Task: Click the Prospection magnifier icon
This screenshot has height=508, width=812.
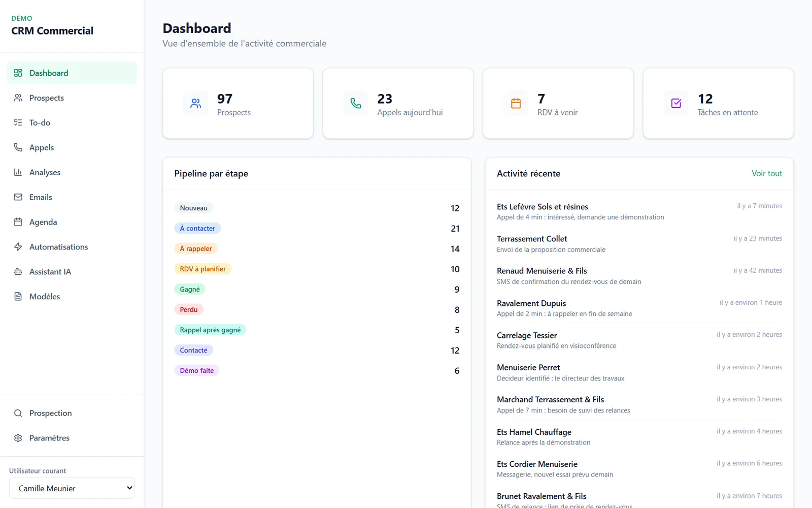Action: [18, 413]
